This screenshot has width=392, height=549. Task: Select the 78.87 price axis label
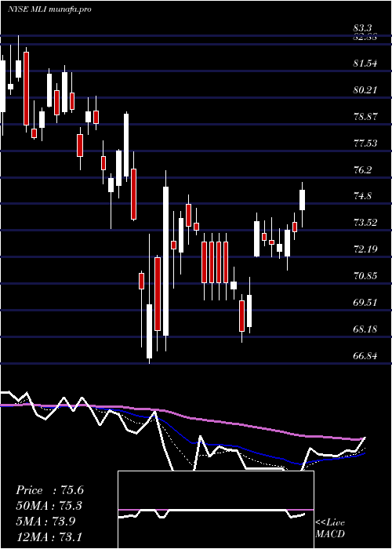point(365,117)
